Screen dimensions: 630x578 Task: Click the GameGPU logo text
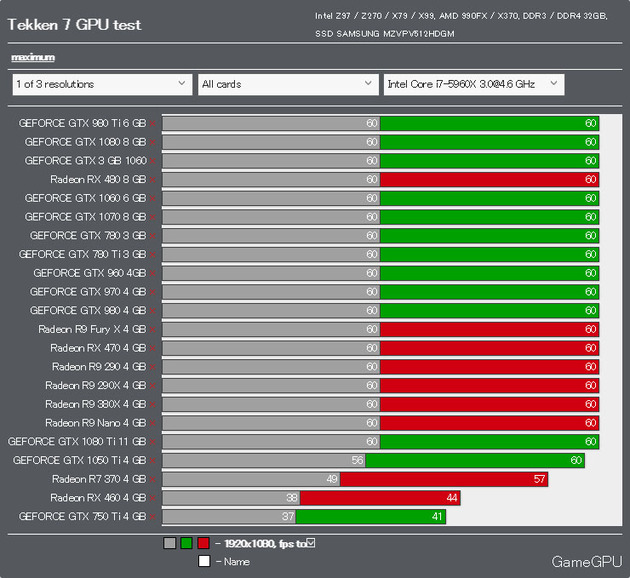coord(587,562)
